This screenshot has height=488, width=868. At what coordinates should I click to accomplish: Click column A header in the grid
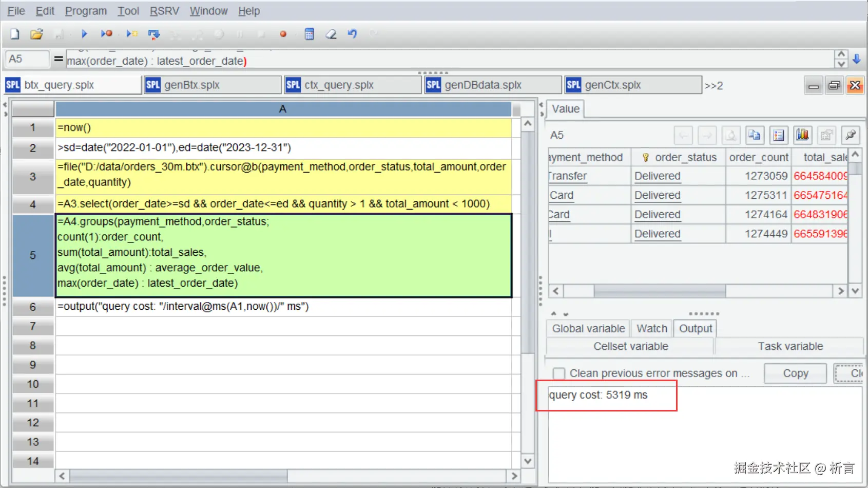click(283, 109)
